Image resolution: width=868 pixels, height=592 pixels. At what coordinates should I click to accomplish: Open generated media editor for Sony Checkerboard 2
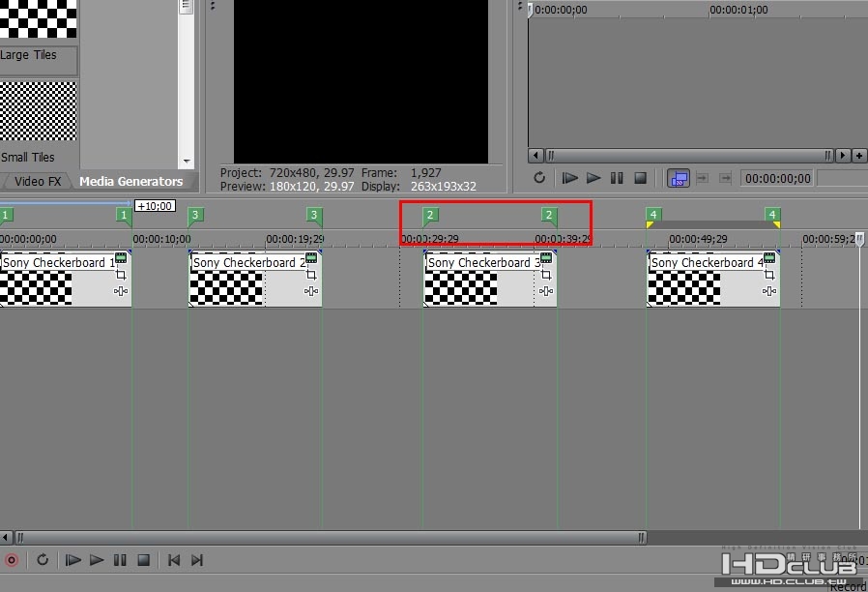[x=311, y=257]
